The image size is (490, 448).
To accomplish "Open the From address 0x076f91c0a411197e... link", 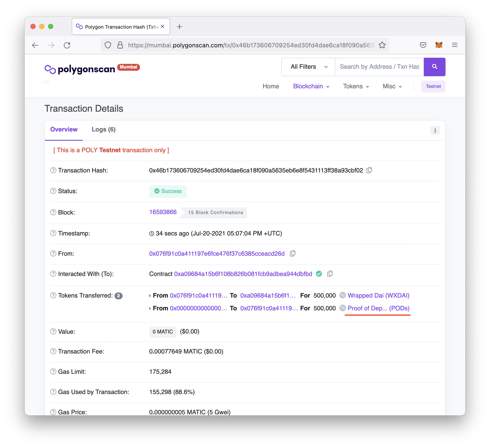I will [x=217, y=254].
